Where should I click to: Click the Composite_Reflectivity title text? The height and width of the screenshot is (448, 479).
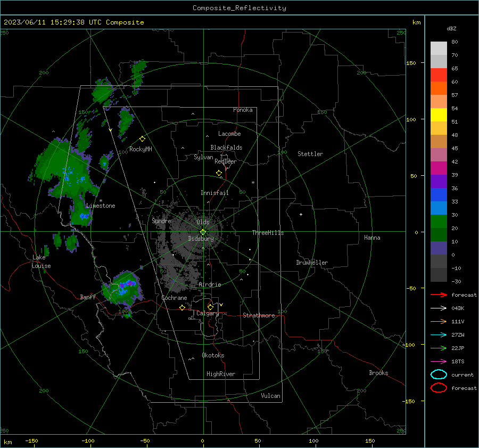[240, 8]
